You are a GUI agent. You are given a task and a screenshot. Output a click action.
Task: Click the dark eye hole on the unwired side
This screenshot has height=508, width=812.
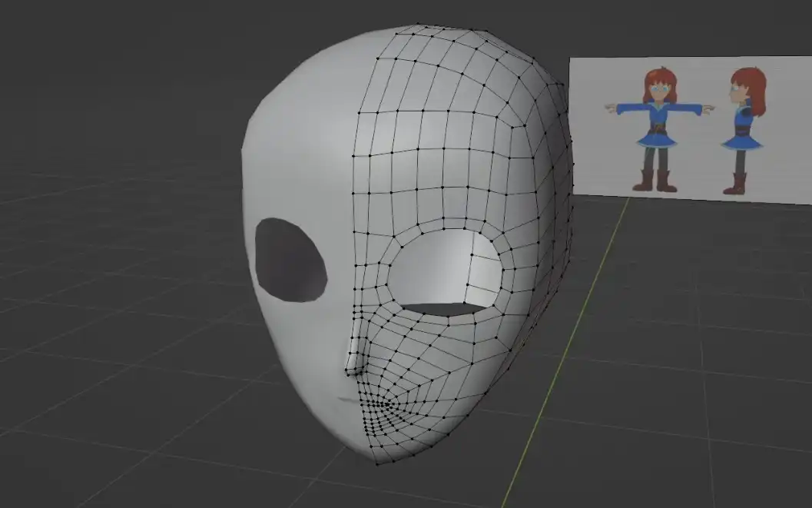(x=290, y=259)
